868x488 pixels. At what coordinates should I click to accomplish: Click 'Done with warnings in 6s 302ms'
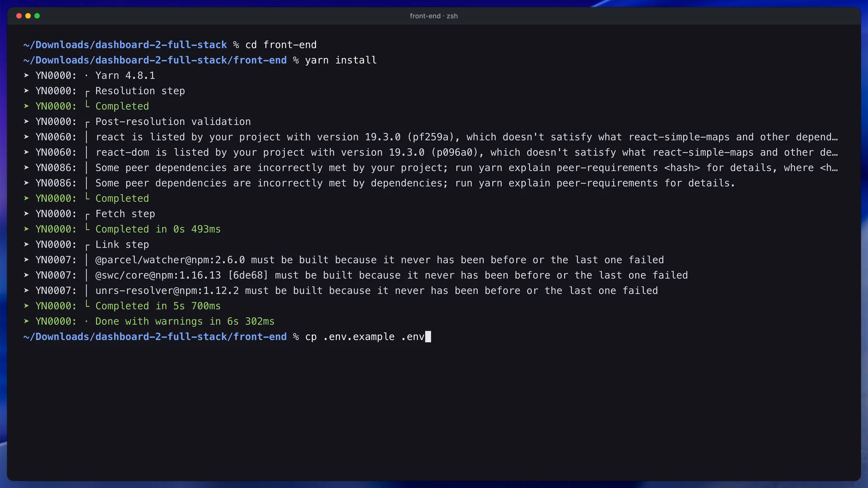[x=185, y=321]
